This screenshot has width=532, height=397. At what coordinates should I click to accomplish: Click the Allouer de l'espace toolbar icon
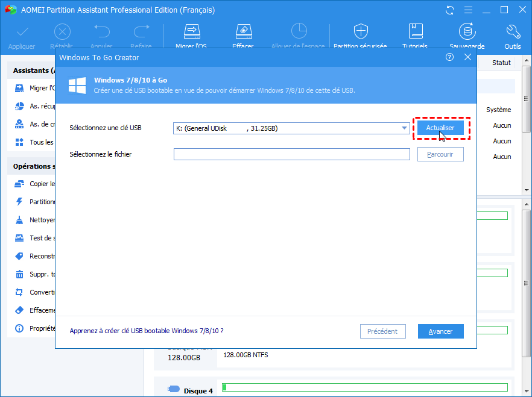[x=299, y=31]
